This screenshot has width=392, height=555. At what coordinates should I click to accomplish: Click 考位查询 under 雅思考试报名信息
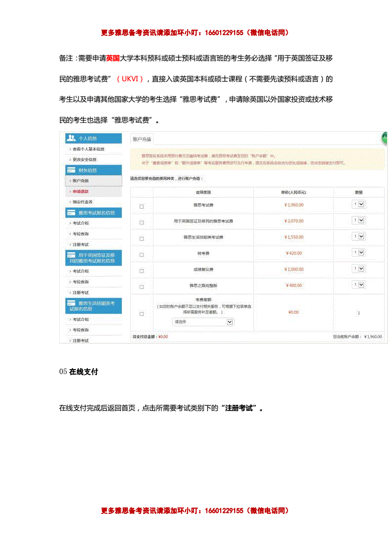(81, 234)
